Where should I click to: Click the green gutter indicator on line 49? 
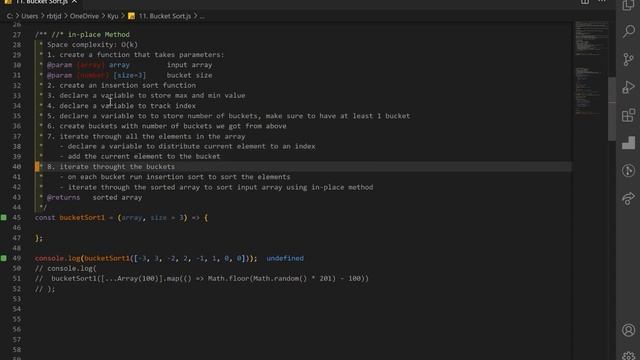(x=4, y=258)
